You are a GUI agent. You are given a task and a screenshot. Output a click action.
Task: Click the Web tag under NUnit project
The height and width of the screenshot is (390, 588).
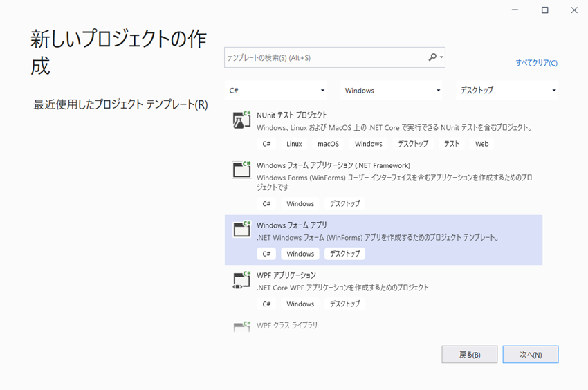click(x=481, y=144)
